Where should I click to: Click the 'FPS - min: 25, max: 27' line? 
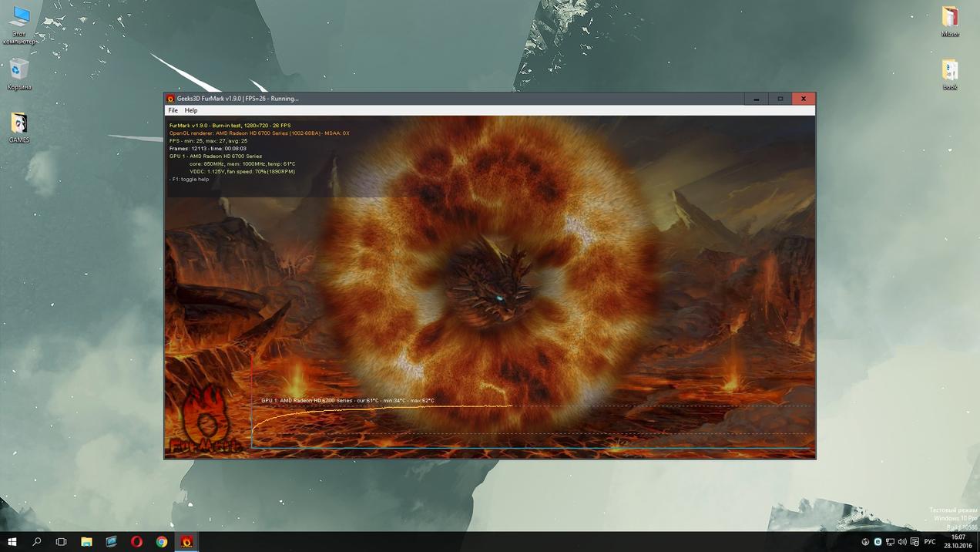tap(208, 141)
